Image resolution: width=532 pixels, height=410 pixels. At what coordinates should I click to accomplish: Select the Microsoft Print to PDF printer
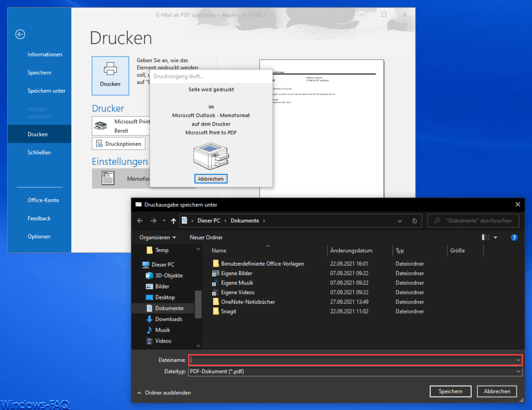pos(121,126)
